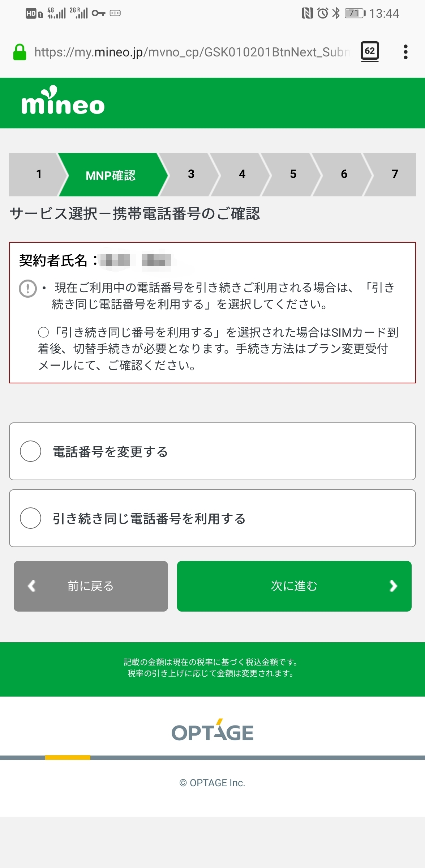Tap the alarm clock status icon
425x868 pixels.
322,13
